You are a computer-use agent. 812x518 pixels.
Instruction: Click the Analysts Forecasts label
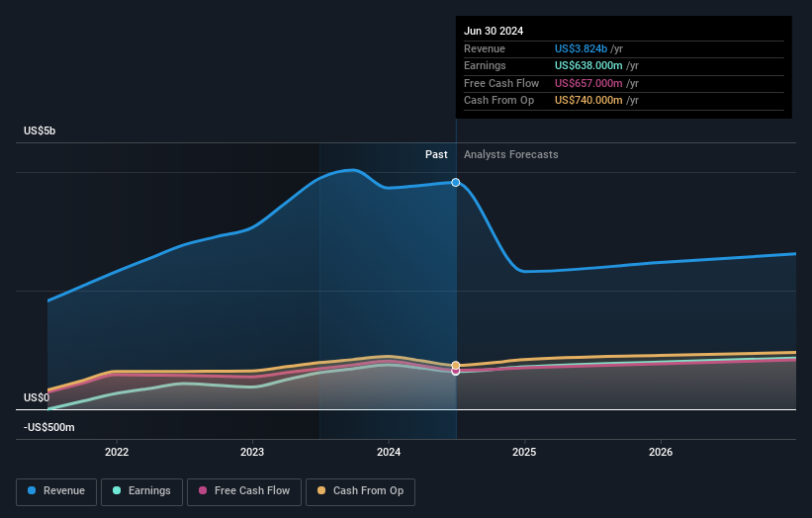(x=510, y=154)
